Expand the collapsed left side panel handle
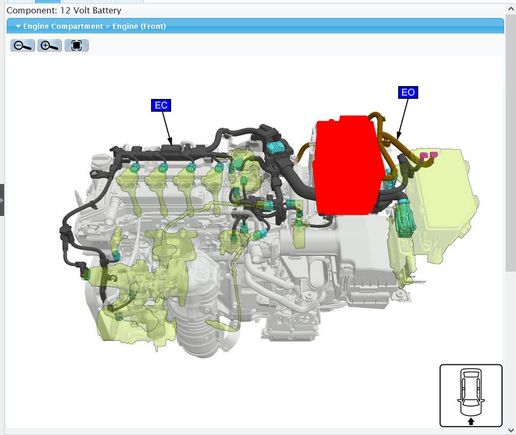The width and height of the screenshot is (516, 435). pos(2,200)
